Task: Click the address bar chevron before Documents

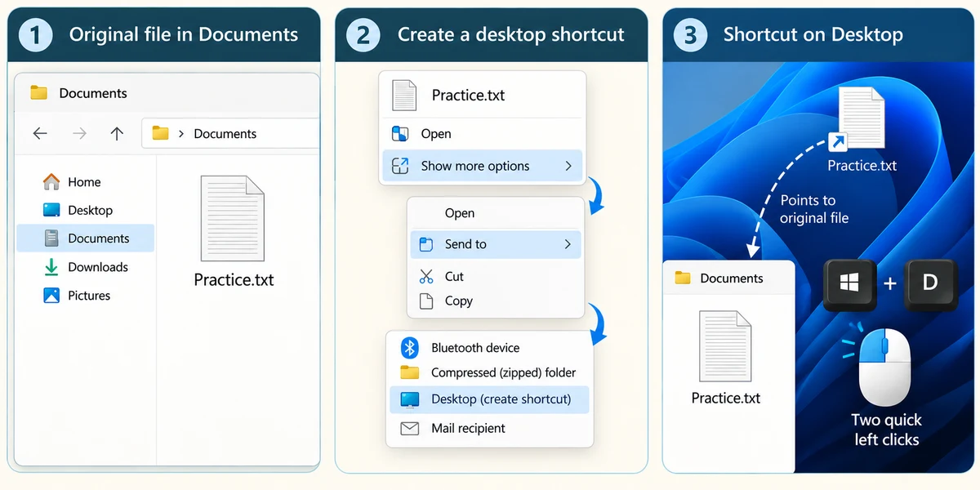Action: 180,134
